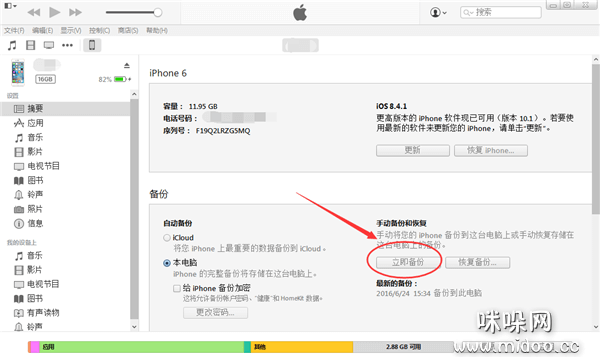Click the play button

(x=55, y=12)
